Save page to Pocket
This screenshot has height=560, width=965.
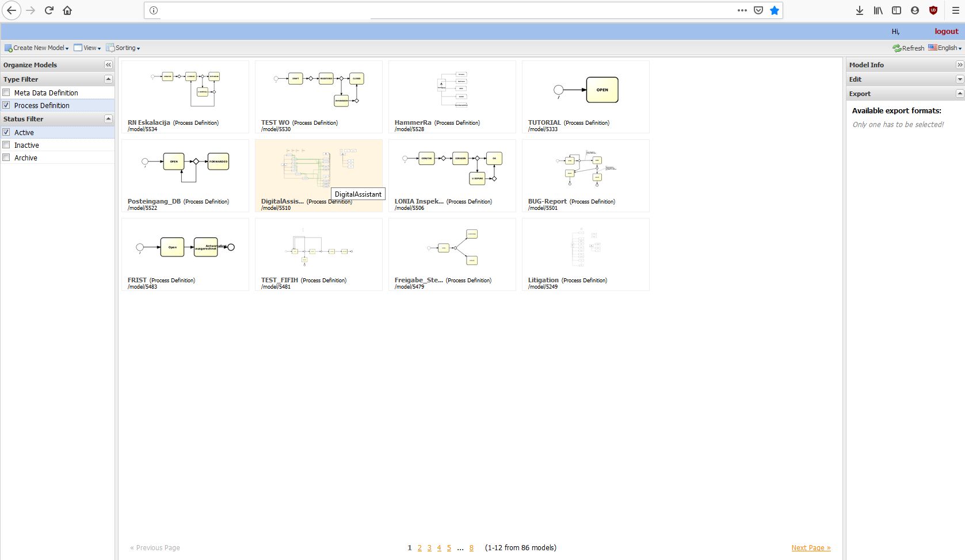pyautogui.click(x=758, y=10)
